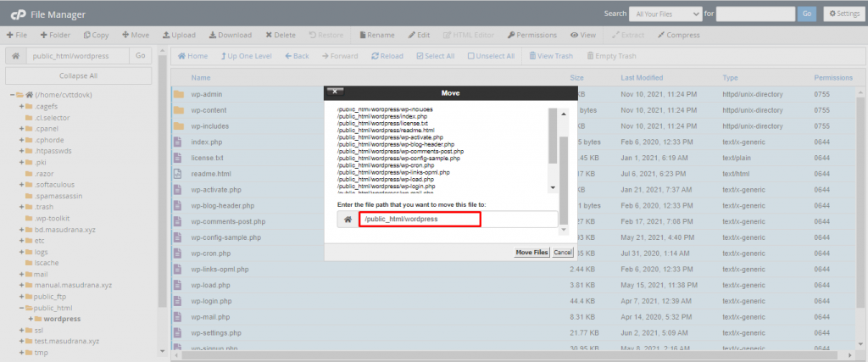Click the Download toolbar icon
The width and height of the screenshot is (868, 362).
[x=231, y=35]
